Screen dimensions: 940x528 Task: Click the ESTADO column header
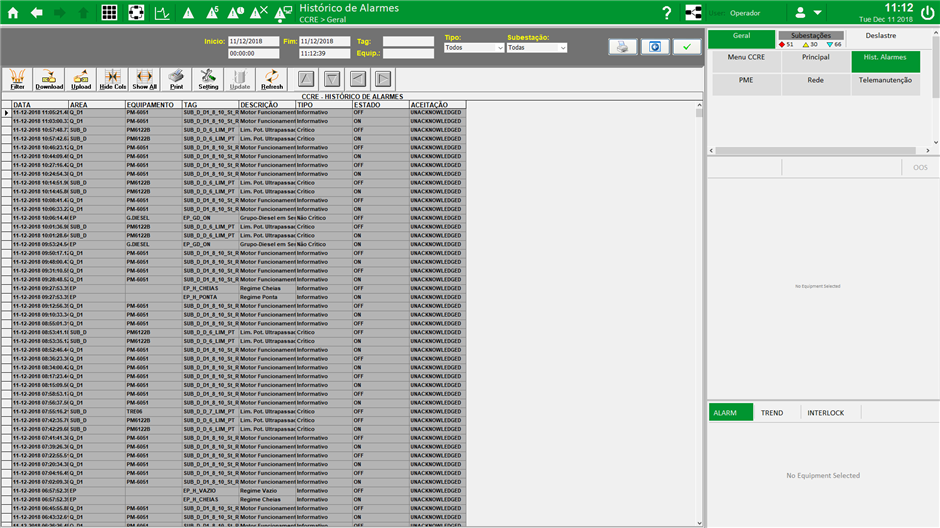380,105
